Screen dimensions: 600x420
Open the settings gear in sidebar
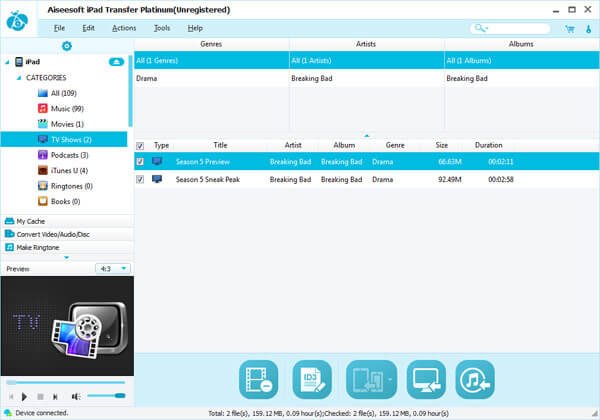(67, 46)
